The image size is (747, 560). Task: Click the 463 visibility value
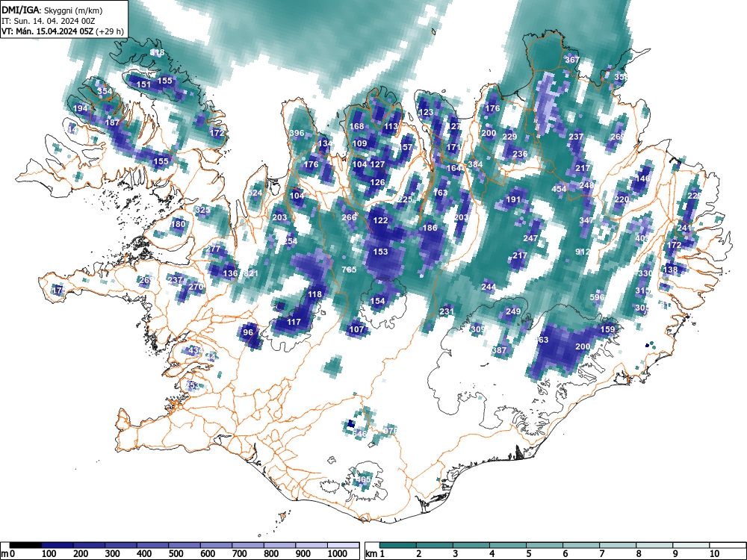click(x=542, y=340)
